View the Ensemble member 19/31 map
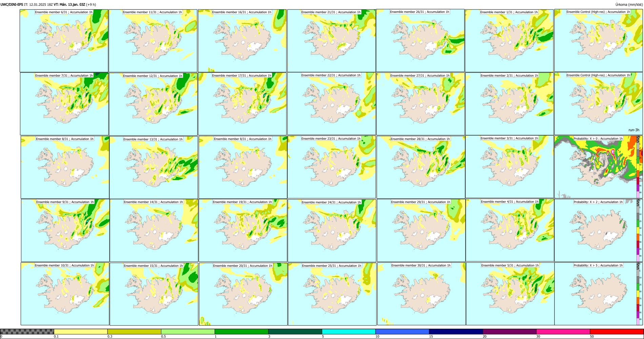Image resolution: width=644 pixels, height=339 pixels. 243,231
